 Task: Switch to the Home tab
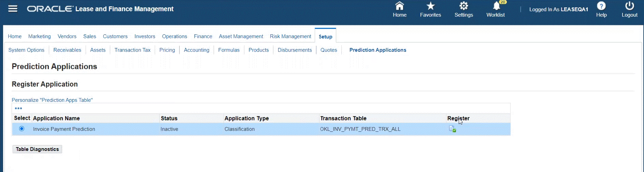(x=15, y=36)
